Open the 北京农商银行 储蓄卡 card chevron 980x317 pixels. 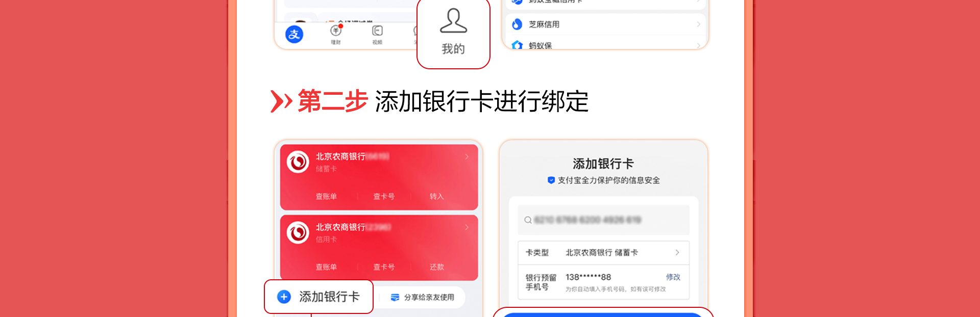pyautogui.click(x=467, y=157)
